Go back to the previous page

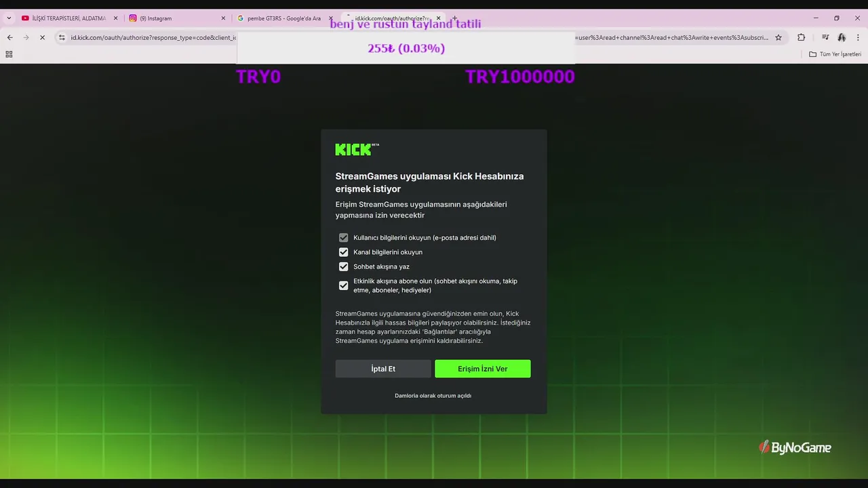tap(9, 37)
